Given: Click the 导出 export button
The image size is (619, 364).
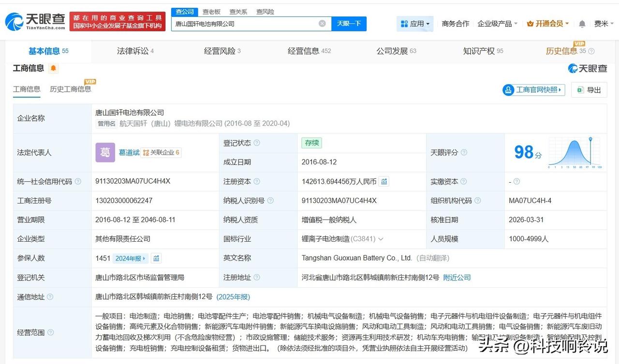Looking at the screenshot, I should (589, 90).
